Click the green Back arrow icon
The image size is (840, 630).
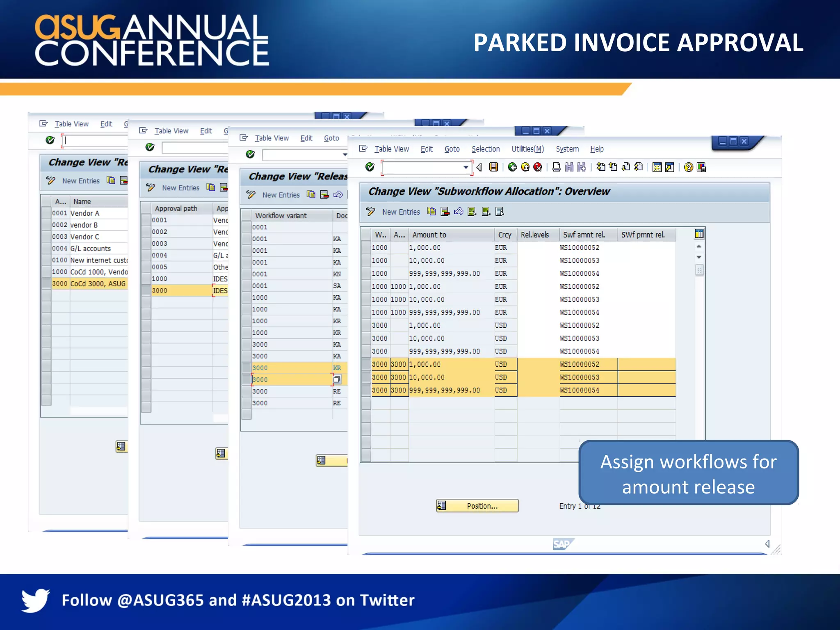pos(512,167)
